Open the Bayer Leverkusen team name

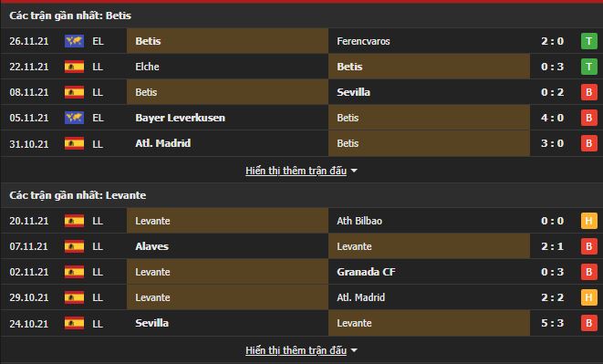180,118
